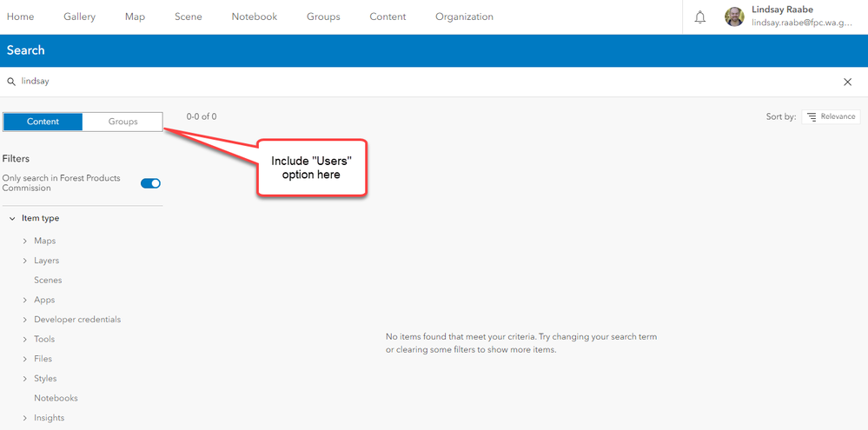This screenshot has width=868, height=430.
Task: Click the magnifier icon in search field
Action: coord(11,82)
